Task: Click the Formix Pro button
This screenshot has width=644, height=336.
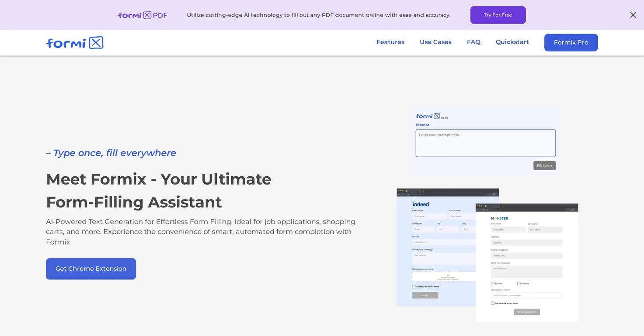Action: 571,42
